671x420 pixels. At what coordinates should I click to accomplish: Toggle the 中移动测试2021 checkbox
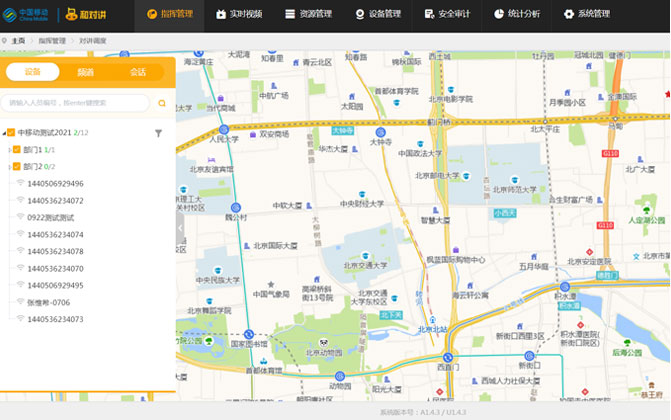(11, 132)
